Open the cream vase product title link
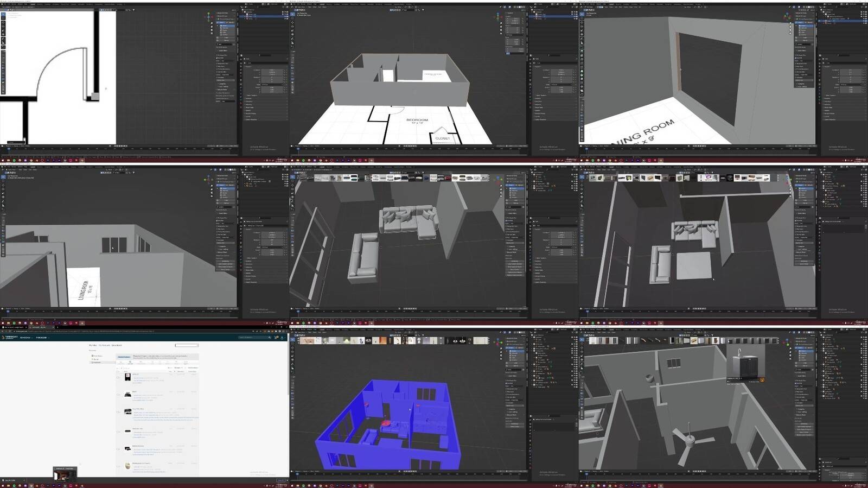The image size is (868, 488). (x=141, y=464)
